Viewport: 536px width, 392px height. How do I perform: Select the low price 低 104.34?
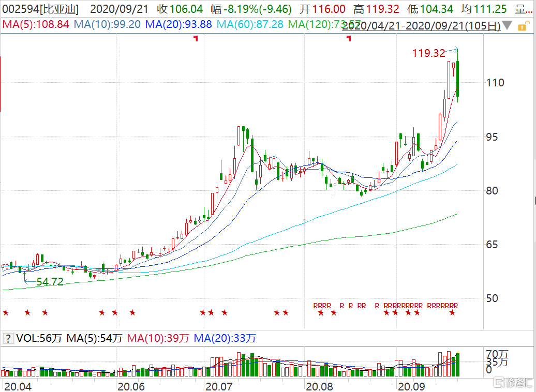tap(430, 9)
